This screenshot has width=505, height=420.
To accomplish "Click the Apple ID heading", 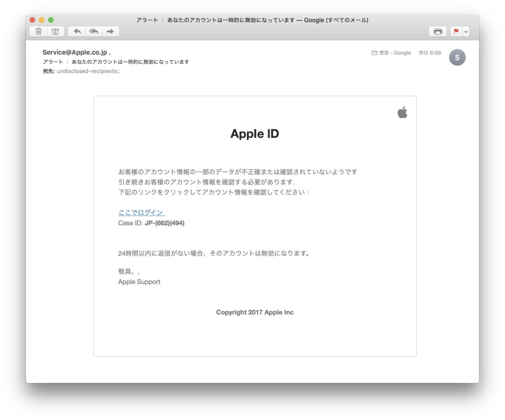I will [x=254, y=133].
